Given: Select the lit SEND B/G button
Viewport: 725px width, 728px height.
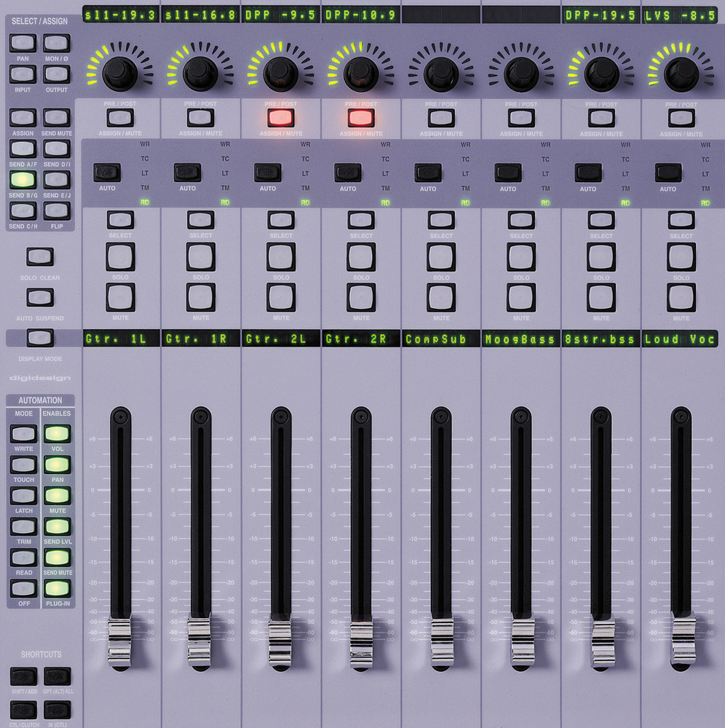Looking at the screenshot, I should pyautogui.click(x=23, y=179).
